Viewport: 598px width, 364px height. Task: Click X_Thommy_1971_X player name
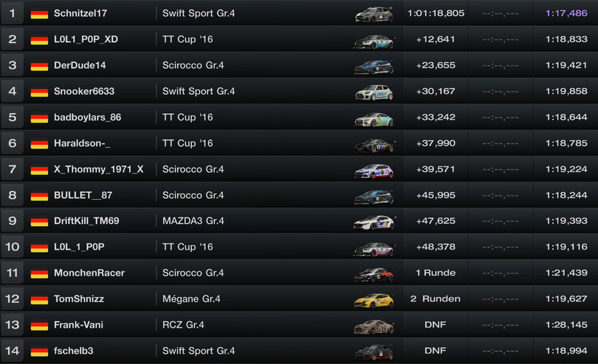pyautogui.click(x=98, y=169)
